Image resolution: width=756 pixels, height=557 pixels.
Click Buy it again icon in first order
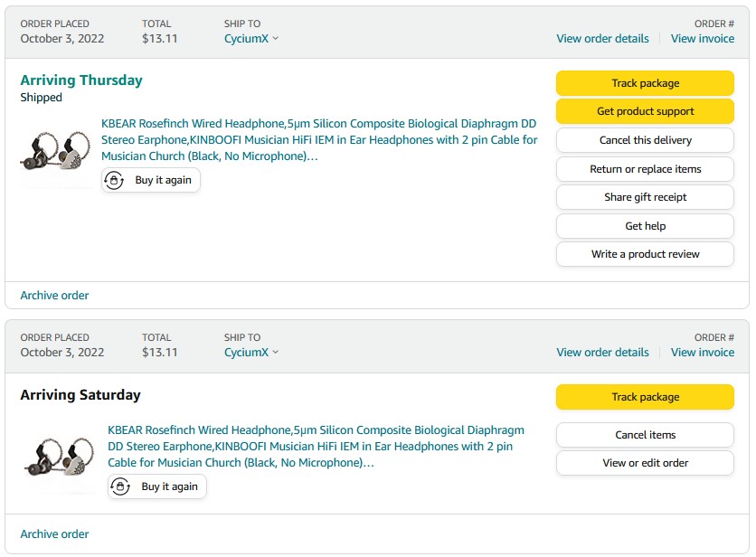coord(115,181)
